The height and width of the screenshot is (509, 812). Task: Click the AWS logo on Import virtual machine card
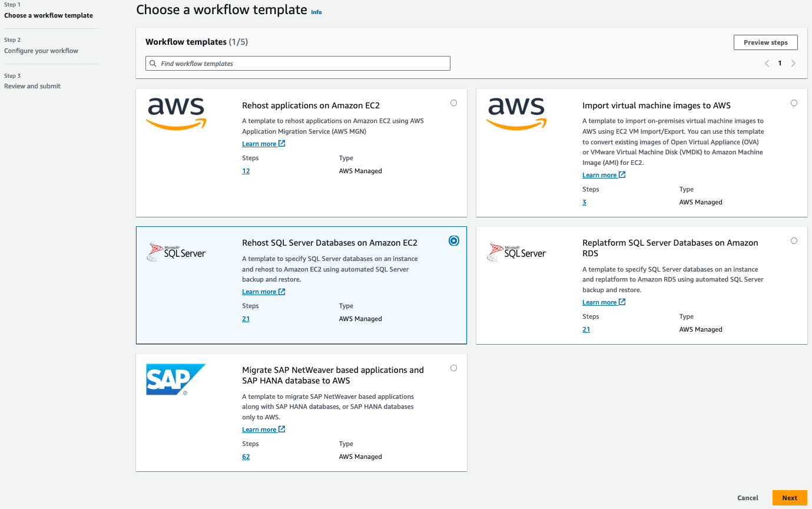[x=516, y=114]
